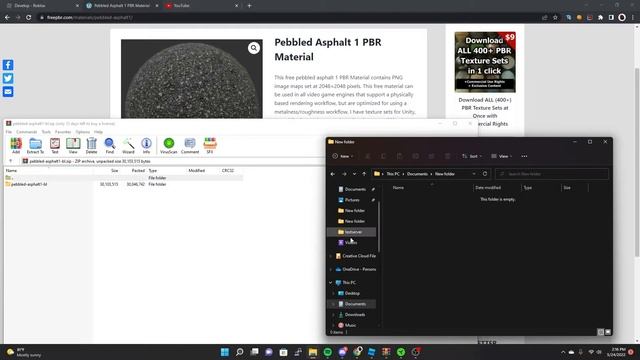The width and height of the screenshot is (640, 360).
Task: Click the View icon in WinRAR toolbar
Action: [73, 146]
